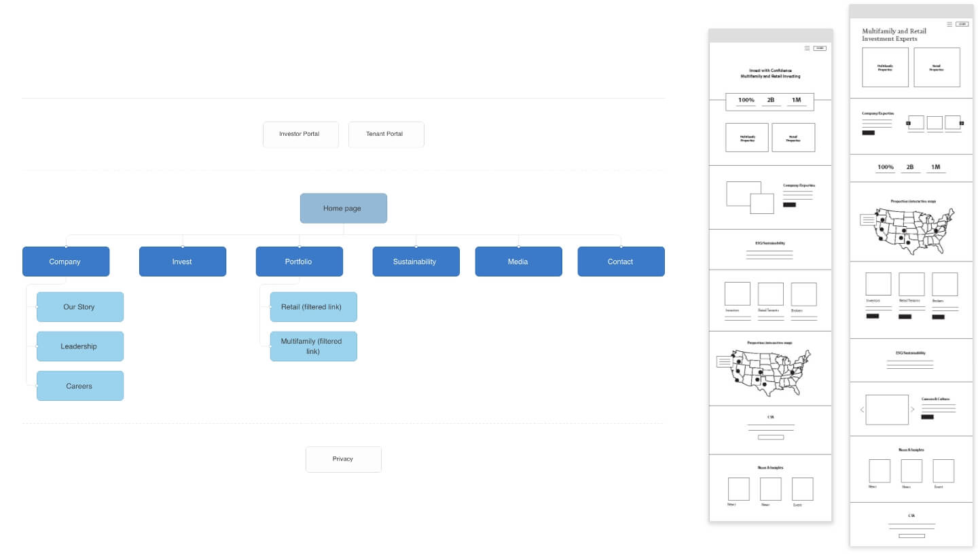Select the Media node
980x555 pixels.
coord(518,262)
